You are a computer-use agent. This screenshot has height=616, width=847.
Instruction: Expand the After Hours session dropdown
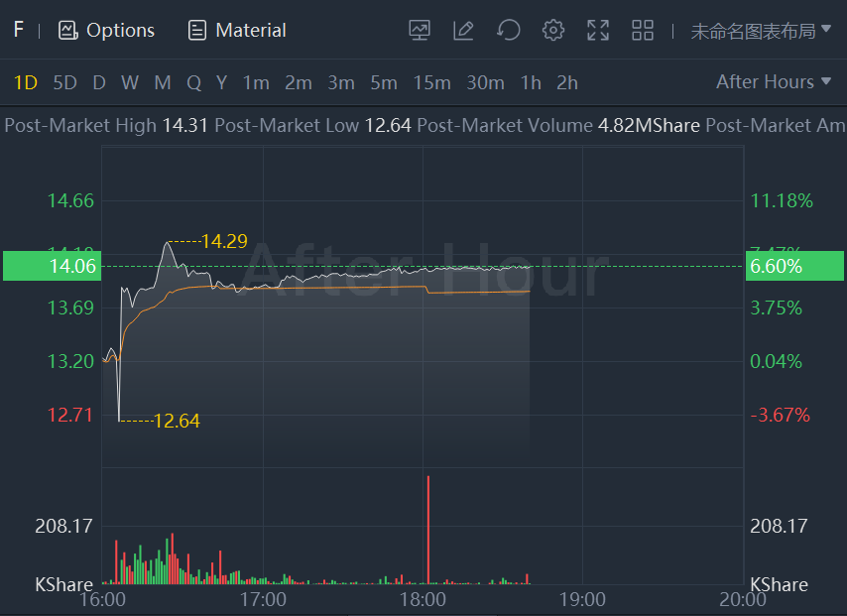(774, 82)
